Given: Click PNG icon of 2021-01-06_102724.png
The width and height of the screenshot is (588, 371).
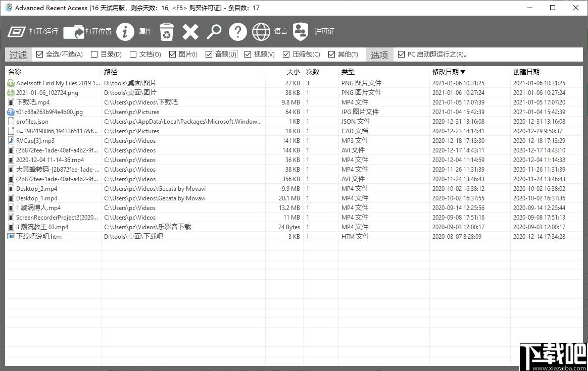Looking at the screenshot, I should [x=11, y=93].
